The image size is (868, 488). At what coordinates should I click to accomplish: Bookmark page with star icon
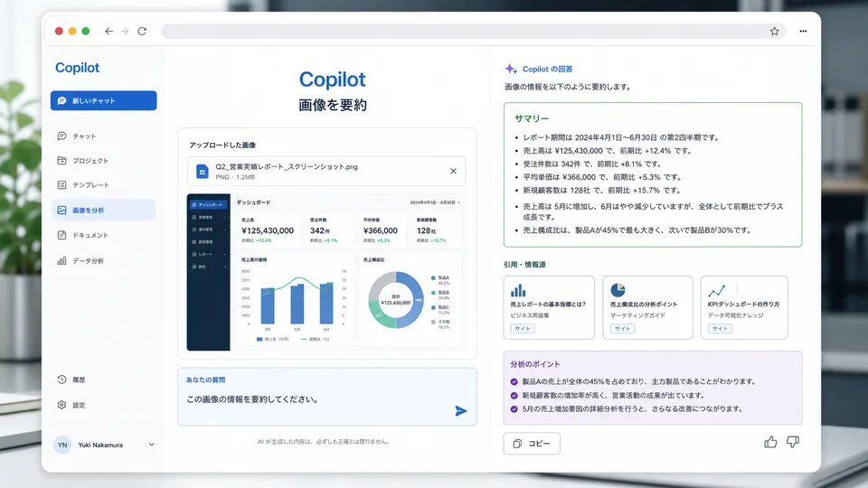pyautogui.click(x=775, y=32)
